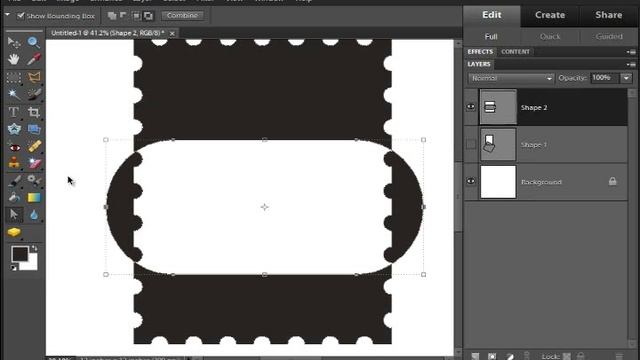Select the Paint Bucket tool
The height and width of the screenshot is (360, 640).
tap(14, 198)
